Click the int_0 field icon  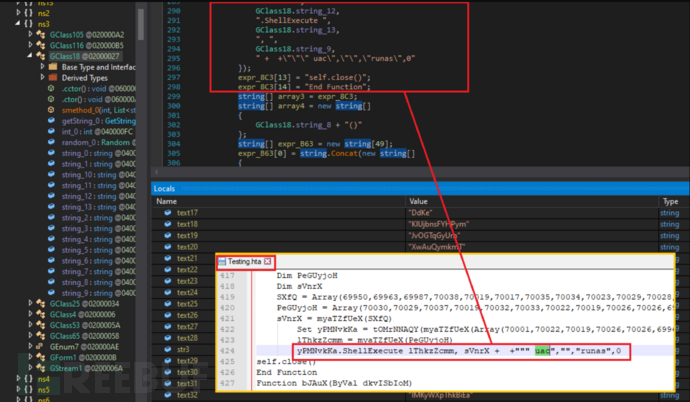[x=51, y=132]
